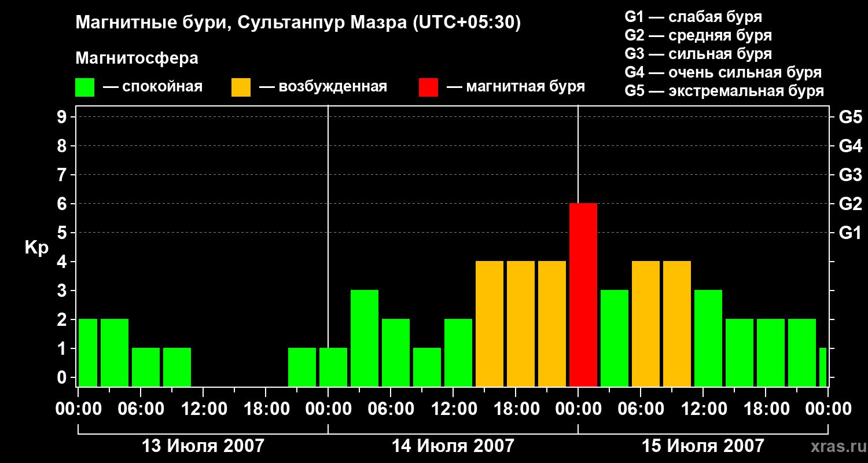Click the '06:00' time label under 14 July

(x=391, y=409)
